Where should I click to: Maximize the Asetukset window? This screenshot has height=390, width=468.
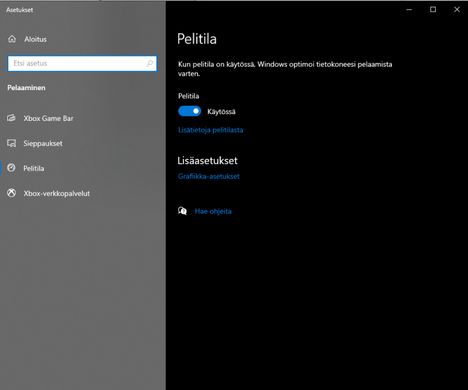tap(433, 10)
